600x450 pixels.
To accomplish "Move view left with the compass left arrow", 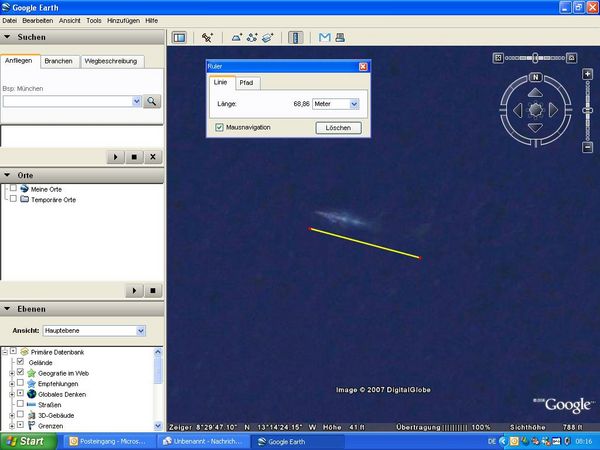I will 518,110.
